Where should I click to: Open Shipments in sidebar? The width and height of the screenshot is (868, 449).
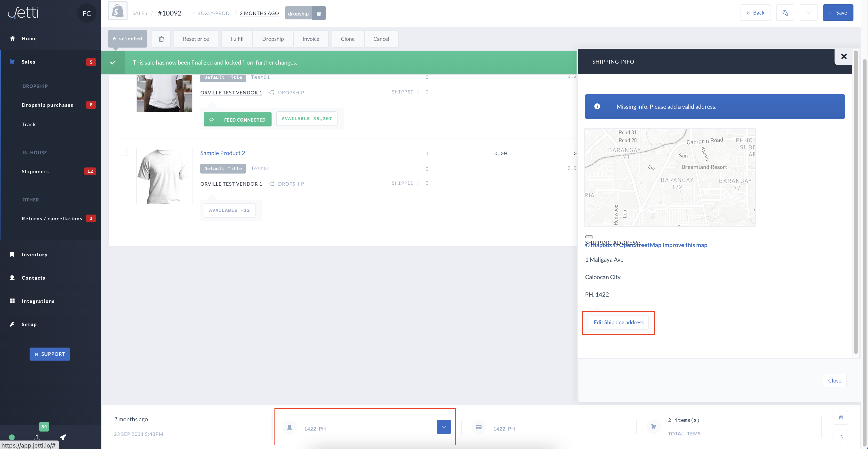[35, 171]
